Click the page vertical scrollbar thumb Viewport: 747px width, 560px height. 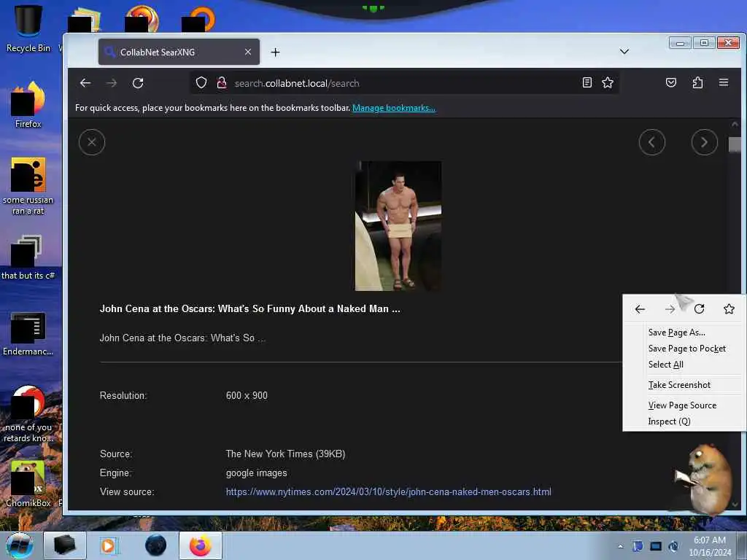735,144
